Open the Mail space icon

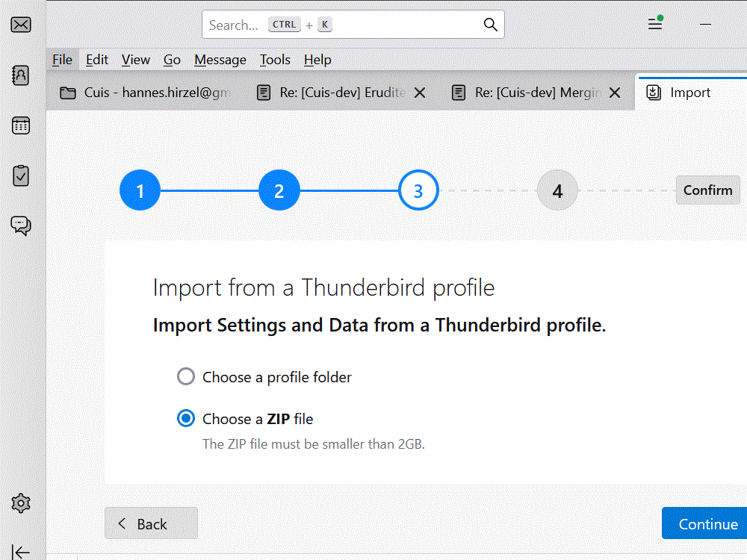click(x=21, y=25)
